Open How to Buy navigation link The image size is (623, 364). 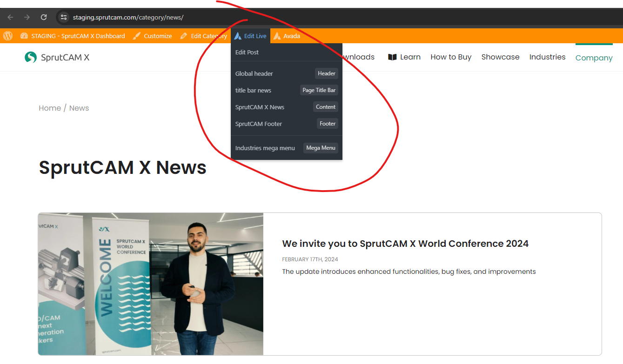pos(451,57)
